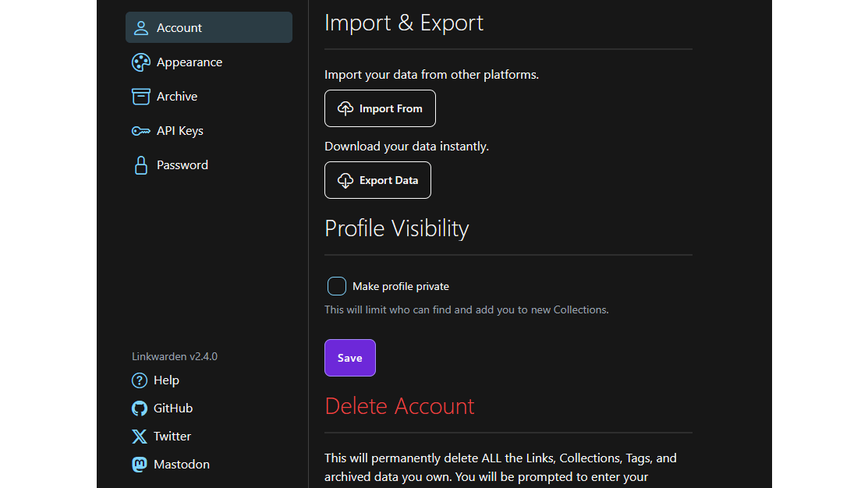Click the Twitter X logo icon
Viewport: 868px width, 488px height.
(x=140, y=437)
